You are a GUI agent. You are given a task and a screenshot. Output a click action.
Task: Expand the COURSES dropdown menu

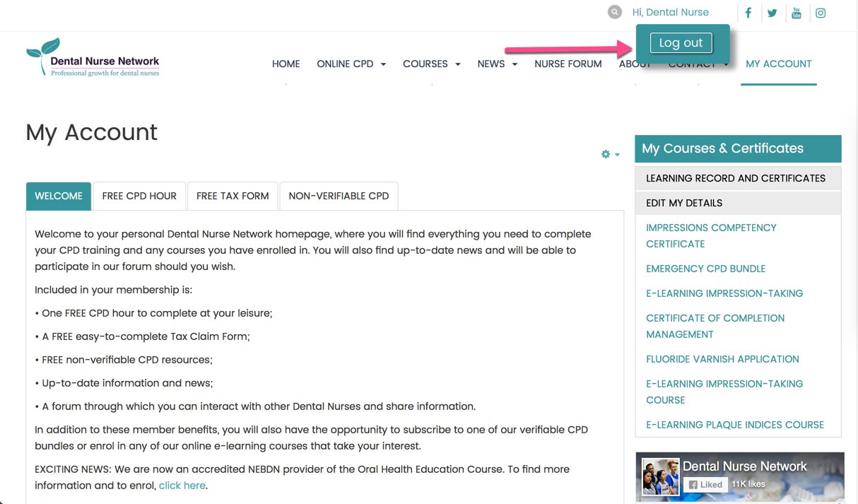[458, 64]
